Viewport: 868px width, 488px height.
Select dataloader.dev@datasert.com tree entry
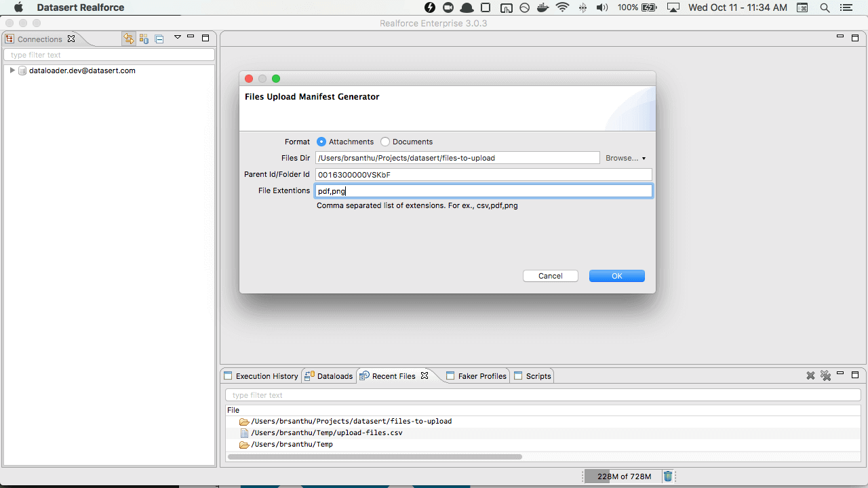[x=82, y=70]
